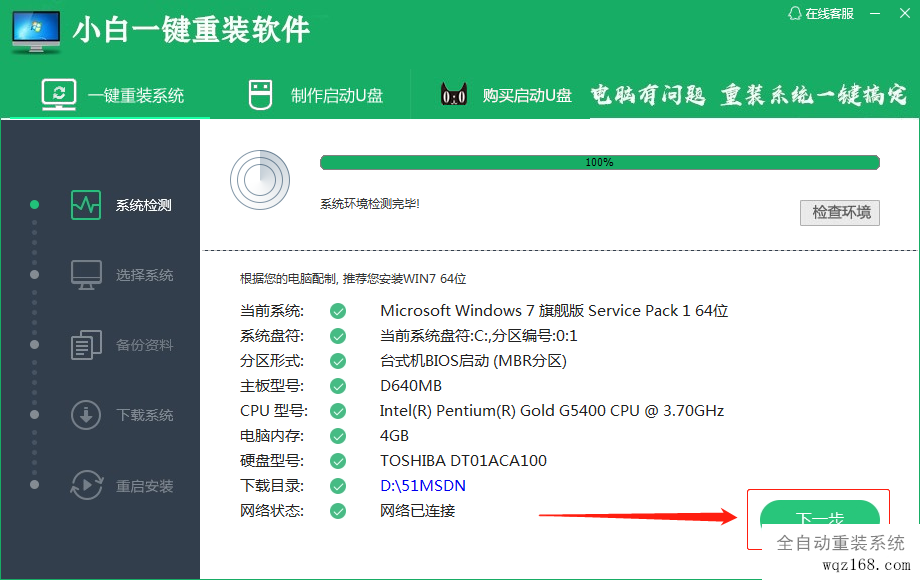Click the 在线客服 bell icon

point(794,13)
